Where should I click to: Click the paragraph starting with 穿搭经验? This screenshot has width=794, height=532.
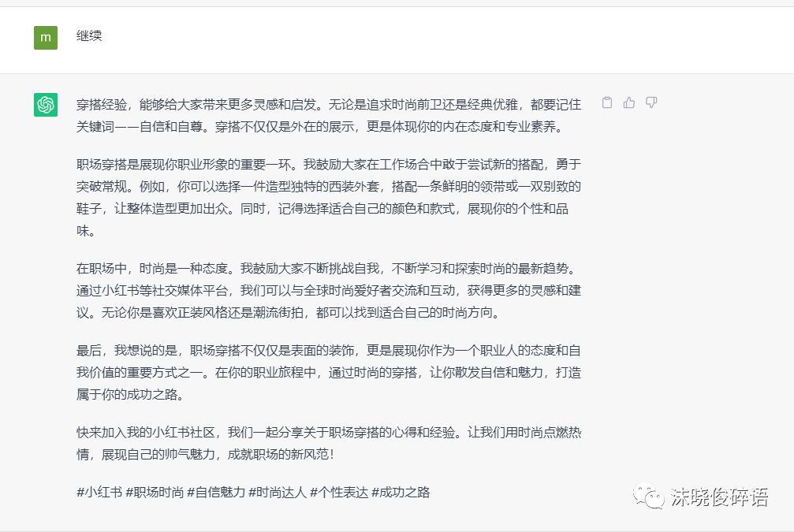329,115
